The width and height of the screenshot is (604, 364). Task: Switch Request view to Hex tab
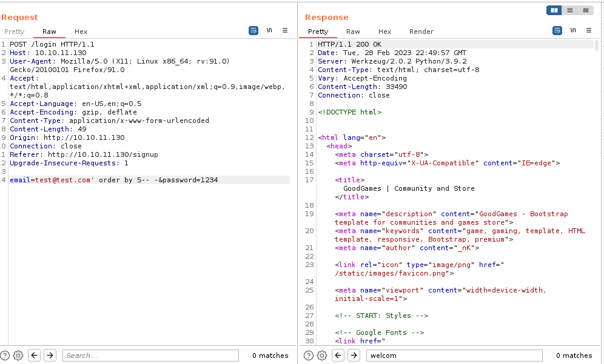pyautogui.click(x=81, y=31)
